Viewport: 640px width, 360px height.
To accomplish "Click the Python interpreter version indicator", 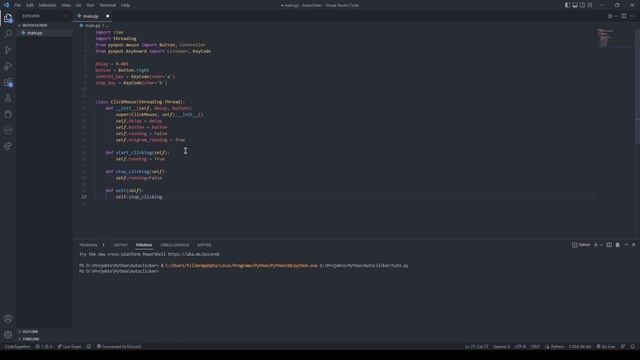I will pos(580,347).
